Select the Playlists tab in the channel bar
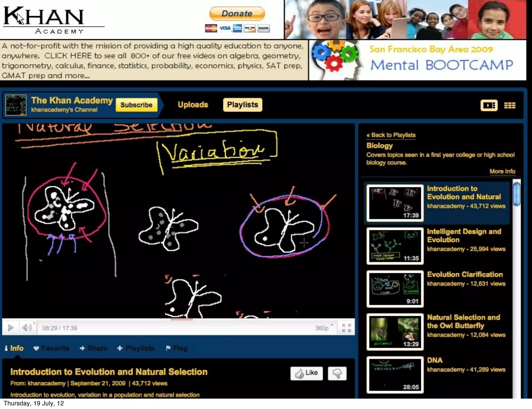Screen dimensions: 532x409 point(242,105)
